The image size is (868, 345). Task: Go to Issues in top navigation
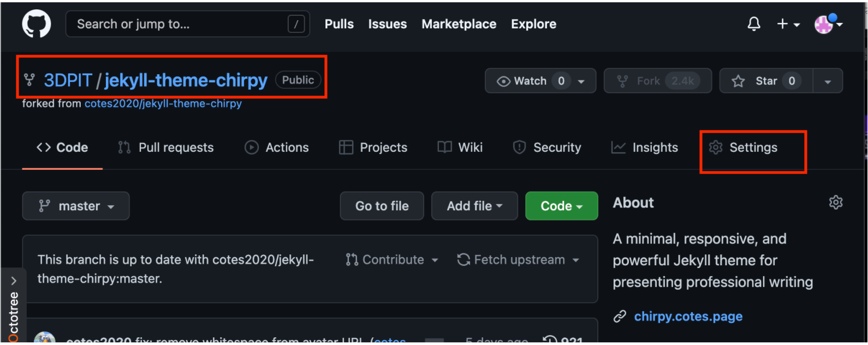click(x=387, y=24)
